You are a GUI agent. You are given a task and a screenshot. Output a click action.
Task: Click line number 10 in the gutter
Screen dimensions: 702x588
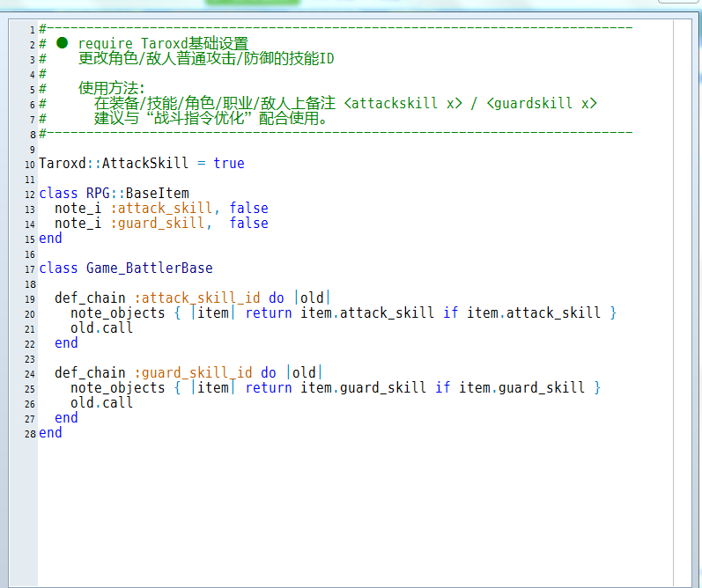pos(30,165)
